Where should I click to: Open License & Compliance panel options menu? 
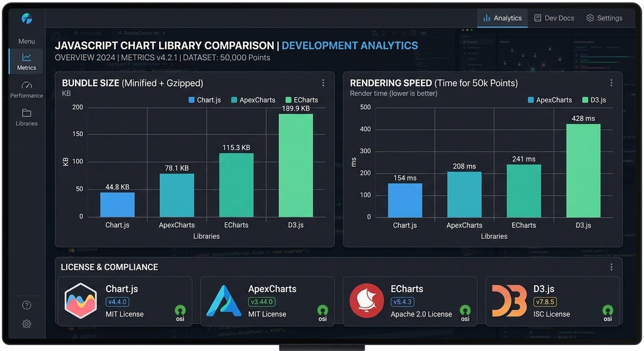(611, 267)
